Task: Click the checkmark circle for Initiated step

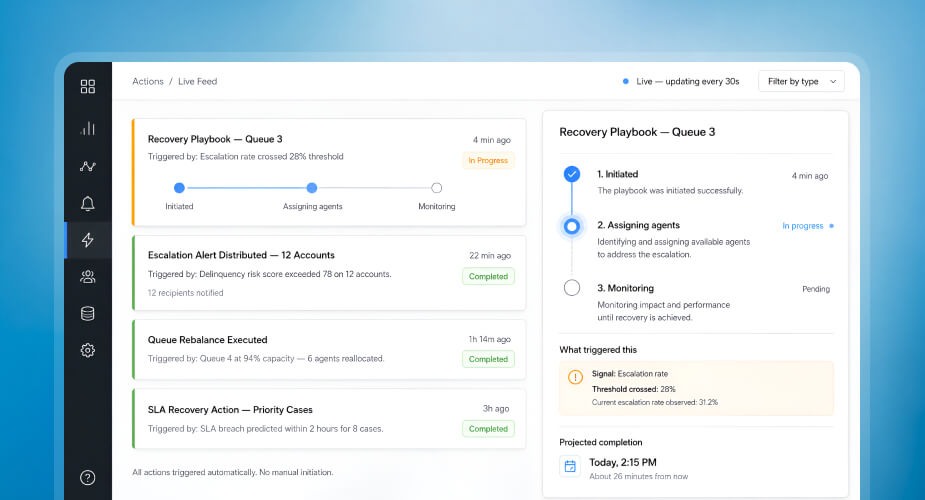Action: (572, 174)
